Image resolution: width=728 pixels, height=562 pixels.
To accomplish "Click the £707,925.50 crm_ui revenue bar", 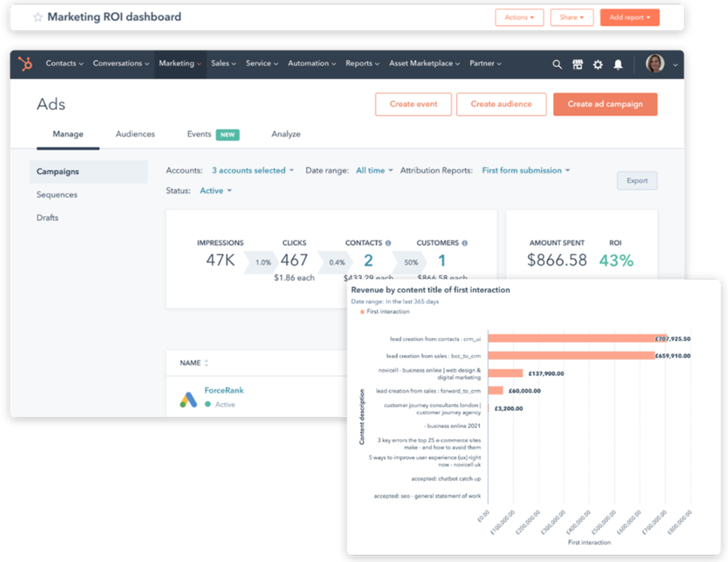I will pos(577,339).
